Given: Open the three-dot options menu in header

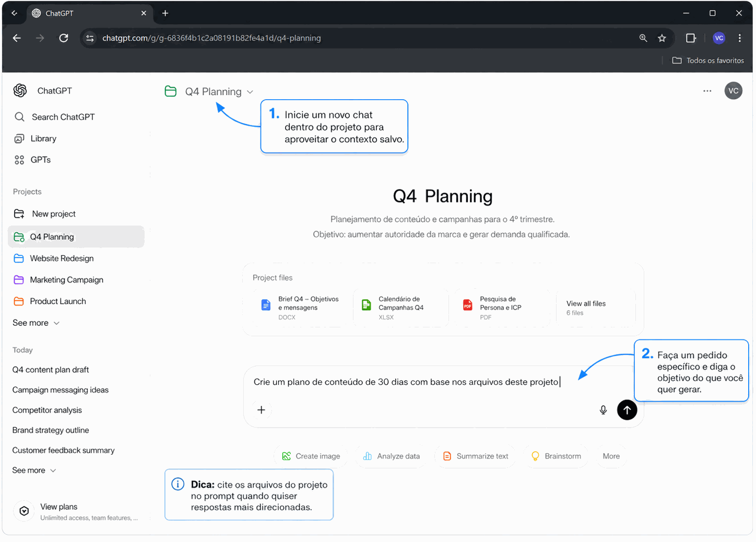Looking at the screenshot, I should [x=707, y=91].
